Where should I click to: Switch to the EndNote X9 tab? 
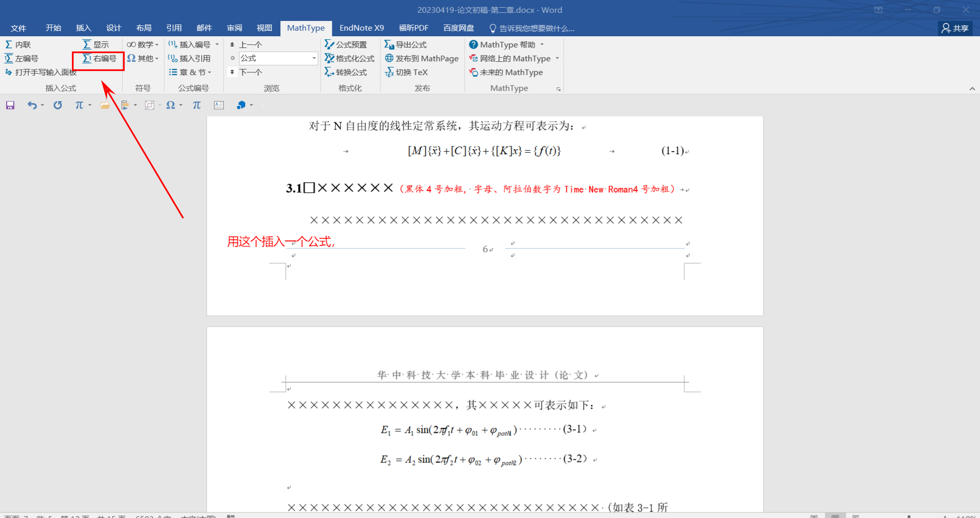pyautogui.click(x=362, y=28)
